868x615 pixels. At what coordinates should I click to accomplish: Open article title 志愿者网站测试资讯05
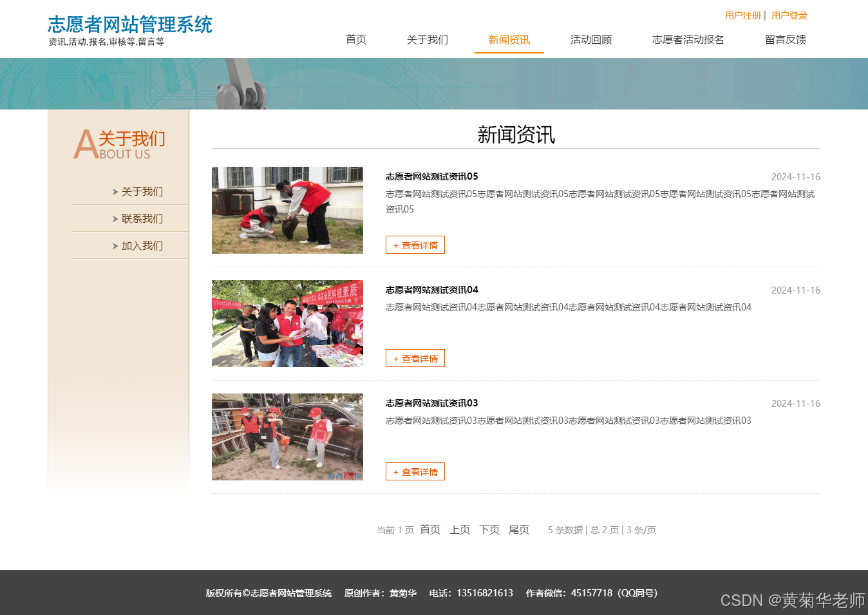pyautogui.click(x=432, y=176)
